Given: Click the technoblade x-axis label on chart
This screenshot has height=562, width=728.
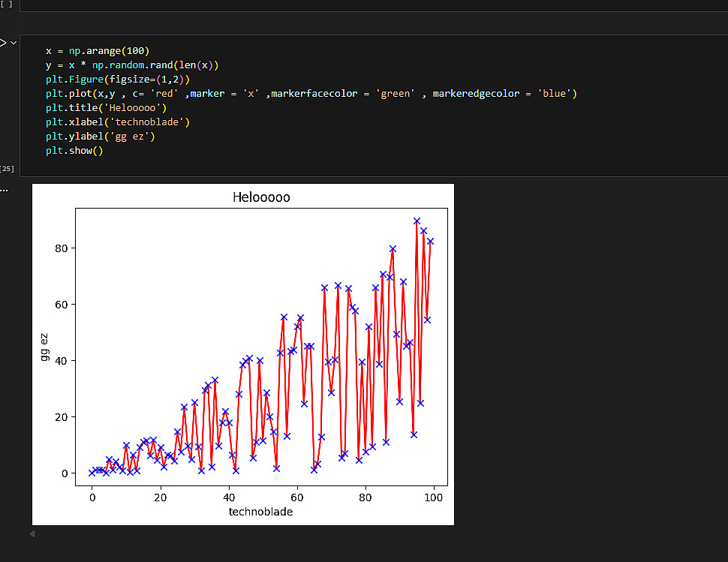Looking at the screenshot, I should tap(260, 512).
